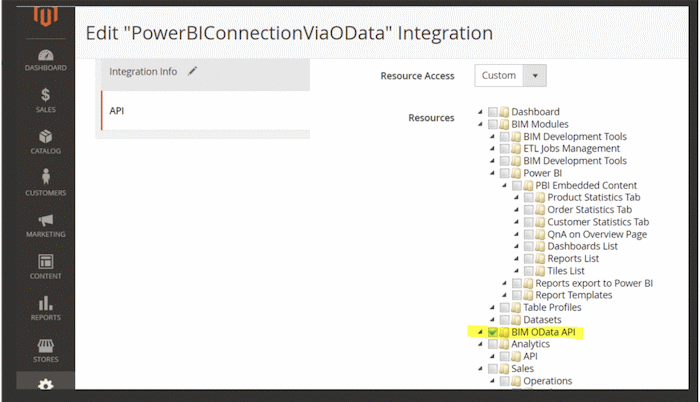The image size is (700, 402).
Task: Check the Analytics checkbox
Action: click(493, 344)
